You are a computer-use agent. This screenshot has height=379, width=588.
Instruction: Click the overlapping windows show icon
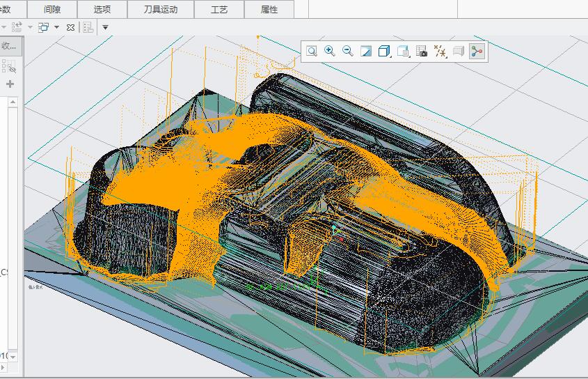43,27
